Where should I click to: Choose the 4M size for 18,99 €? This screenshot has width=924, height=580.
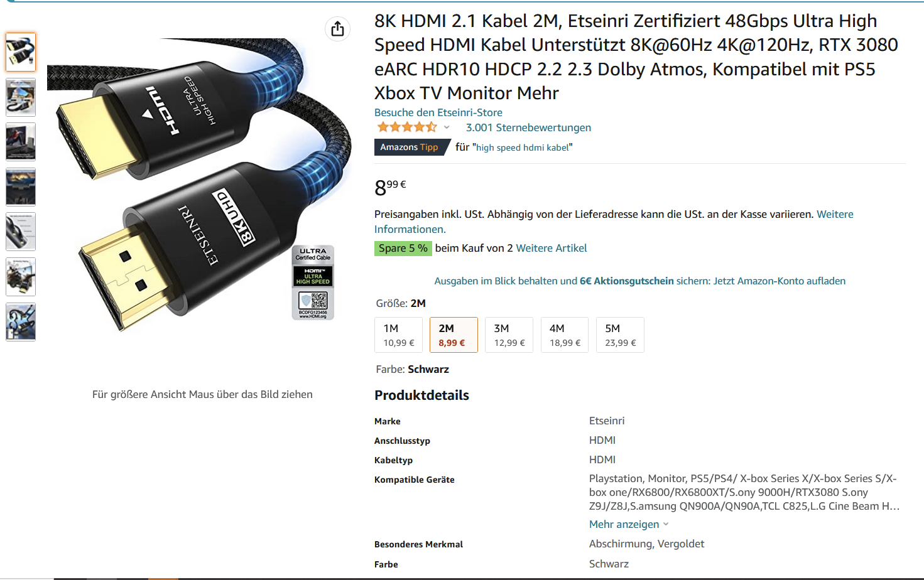coord(565,335)
